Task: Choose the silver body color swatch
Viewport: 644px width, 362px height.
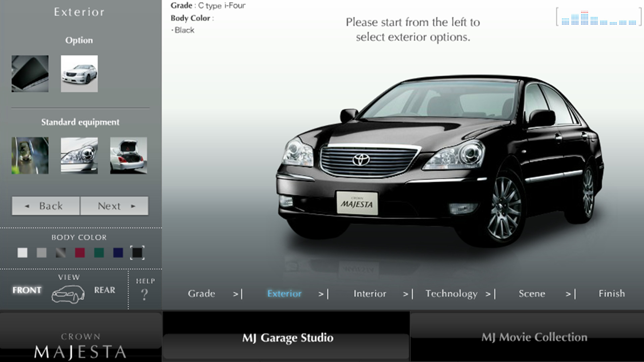Action: [42, 253]
